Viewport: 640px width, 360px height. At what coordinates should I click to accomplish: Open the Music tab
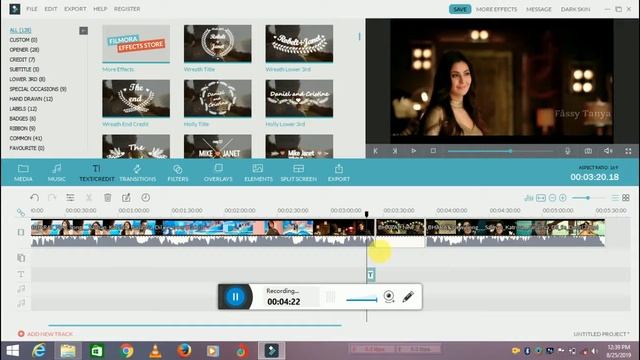point(56,173)
